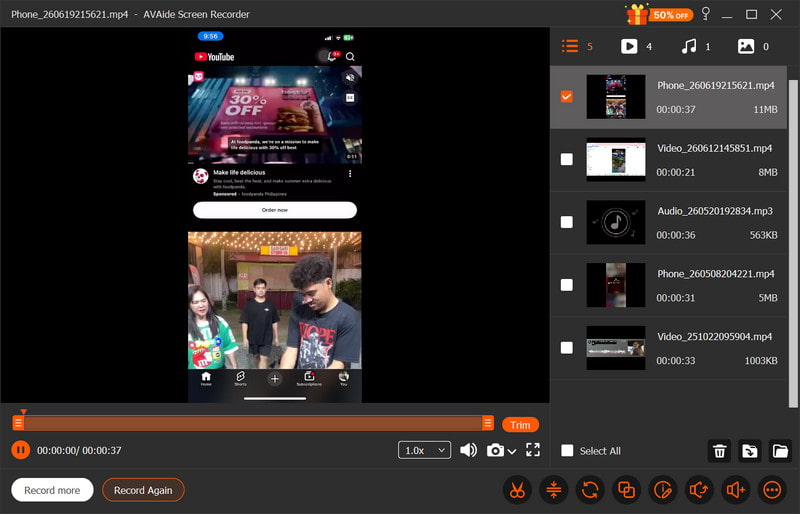Click the Record Again button
Viewport: 800px width, 514px height.
[x=143, y=490]
